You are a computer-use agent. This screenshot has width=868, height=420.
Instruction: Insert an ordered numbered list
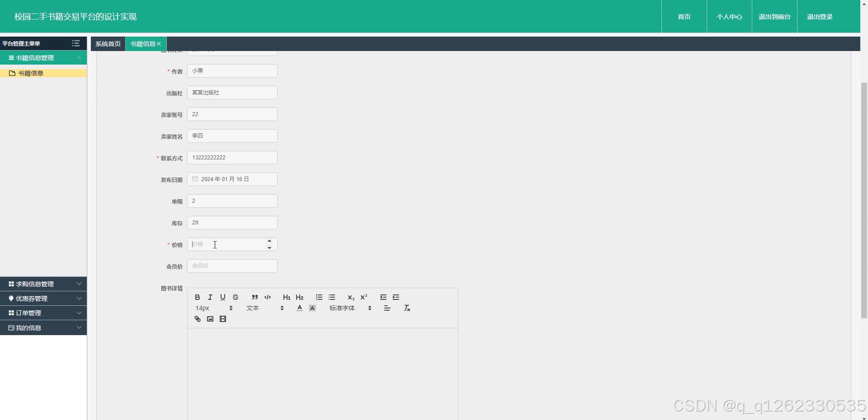[x=319, y=297]
